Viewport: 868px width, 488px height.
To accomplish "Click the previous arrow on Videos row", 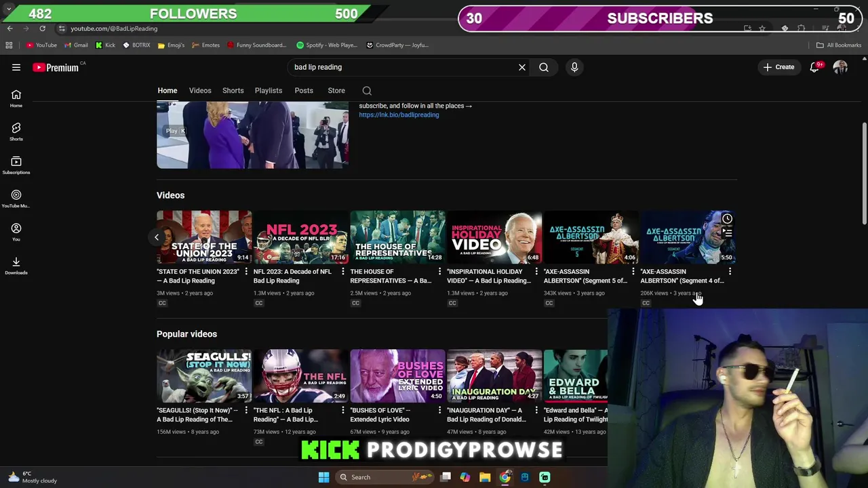I will tap(157, 237).
